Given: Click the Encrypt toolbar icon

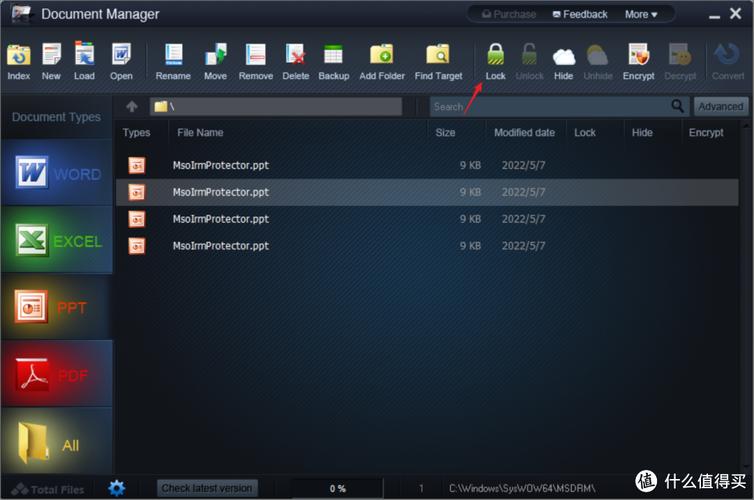Looking at the screenshot, I should [638, 59].
